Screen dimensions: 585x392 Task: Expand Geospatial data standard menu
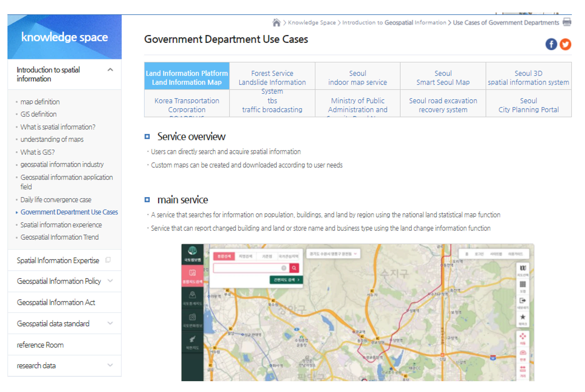pos(110,323)
